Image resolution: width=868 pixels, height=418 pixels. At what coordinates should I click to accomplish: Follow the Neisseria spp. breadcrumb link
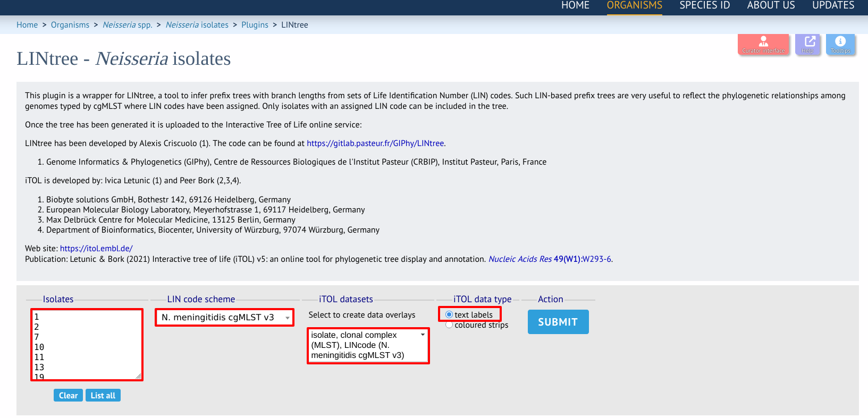pyautogui.click(x=128, y=25)
